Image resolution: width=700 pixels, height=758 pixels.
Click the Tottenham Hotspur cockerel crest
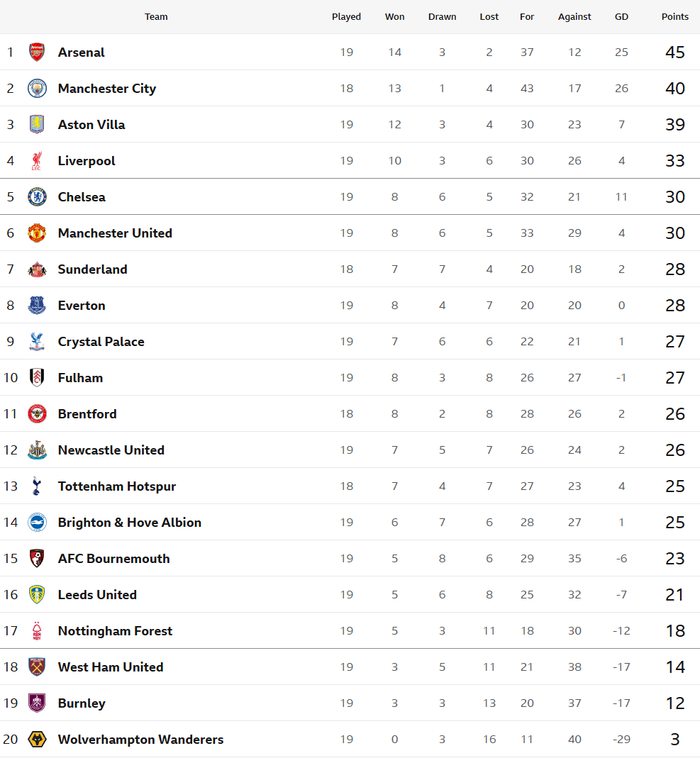[x=37, y=486]
